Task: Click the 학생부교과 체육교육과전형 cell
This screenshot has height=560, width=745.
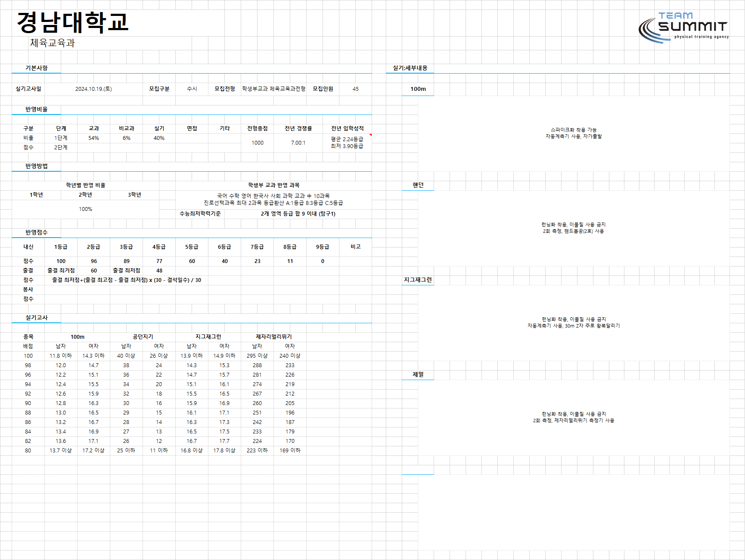Action: tap(274, 89)
